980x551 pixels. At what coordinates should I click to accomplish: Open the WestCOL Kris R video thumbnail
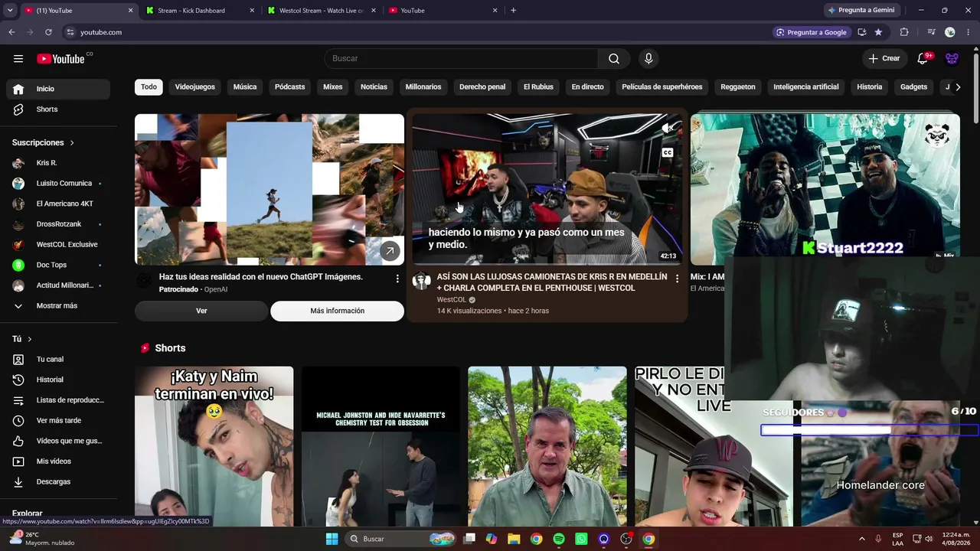coord(547,190)
